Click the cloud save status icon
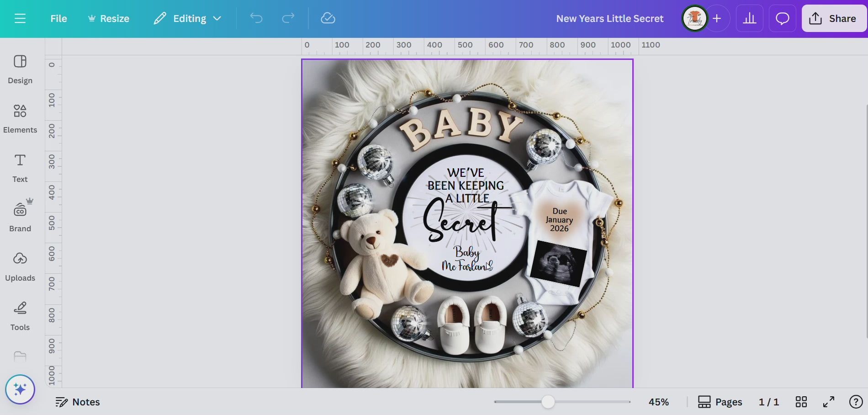This screenshot has width=868, height=415. [328, 18]
